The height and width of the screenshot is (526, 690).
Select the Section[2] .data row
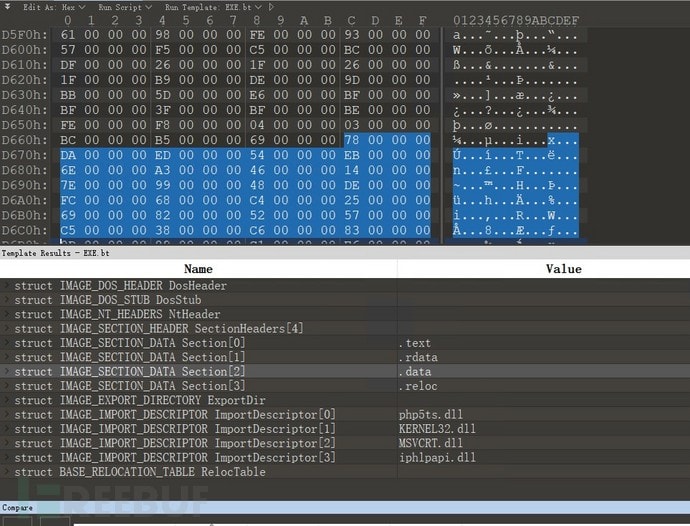click(345, 372)
